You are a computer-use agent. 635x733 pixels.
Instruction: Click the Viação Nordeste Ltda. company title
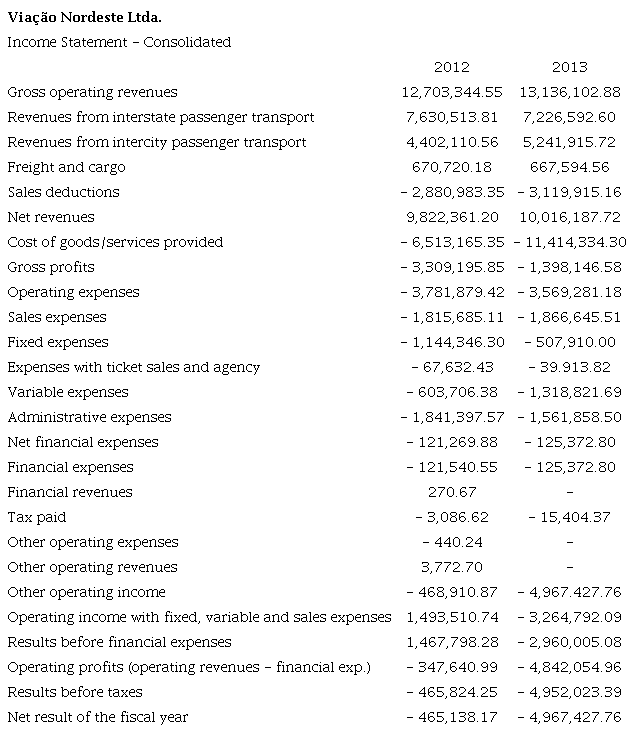click(x=84, y=17)
